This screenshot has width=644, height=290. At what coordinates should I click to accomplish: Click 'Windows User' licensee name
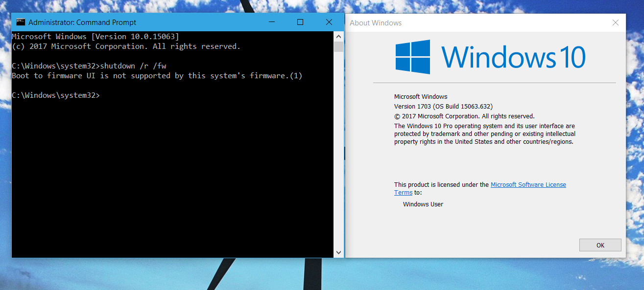point(423,204)
